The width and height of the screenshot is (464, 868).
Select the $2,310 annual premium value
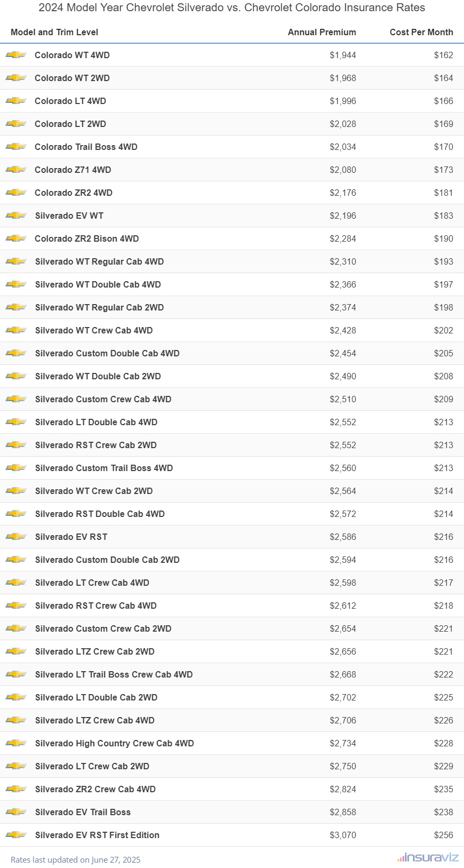(343, 261)
